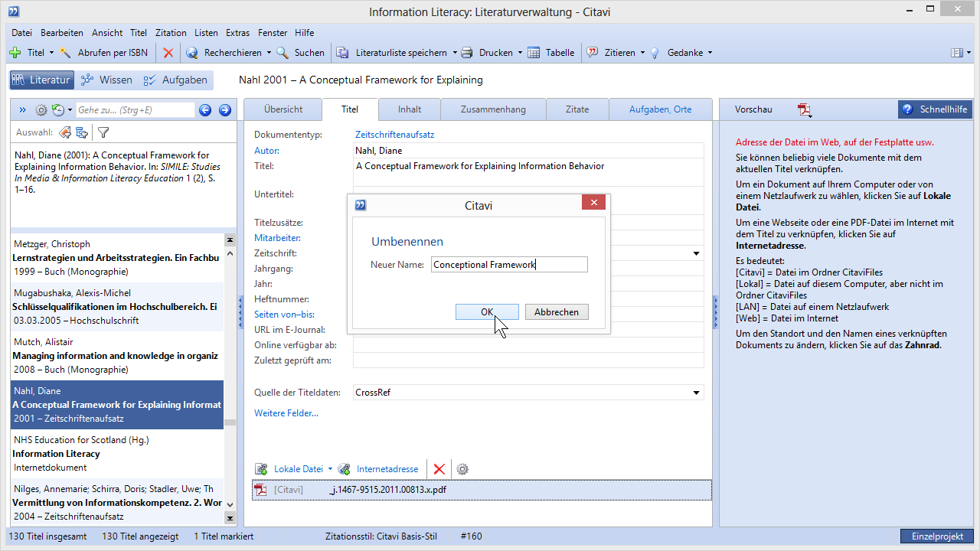
Task: Click Abbrechen in the Umbenennen dialog
Action: pyautogui.click(x=557, y=311)
